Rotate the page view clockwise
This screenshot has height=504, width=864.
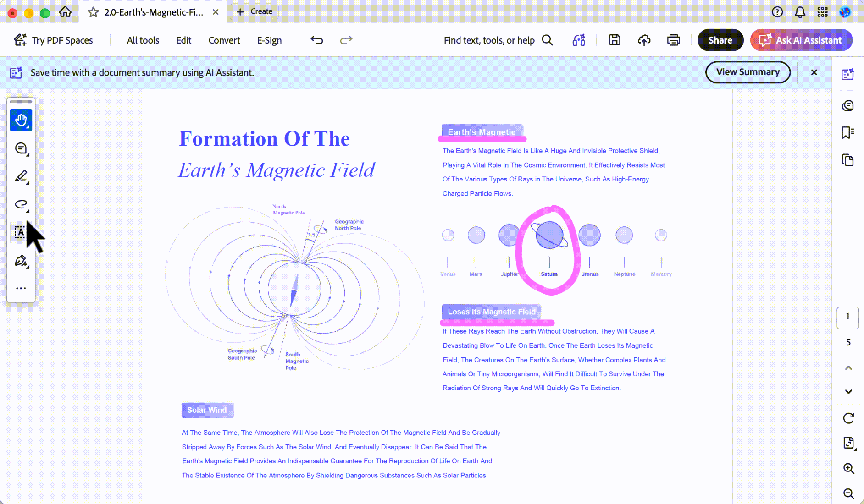tap(848, 418)
